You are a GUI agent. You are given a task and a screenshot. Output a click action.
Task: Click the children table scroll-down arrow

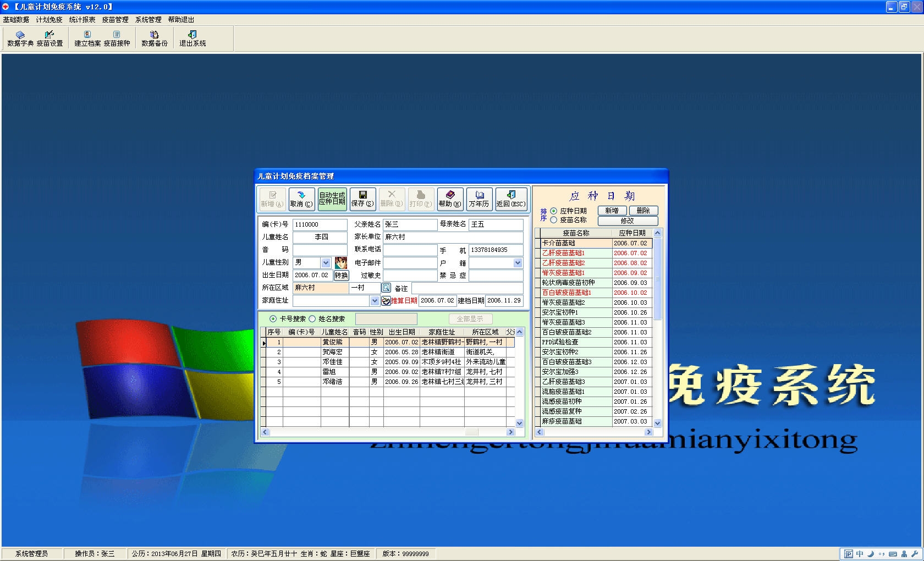pyautogui.click(x=520, y=423)
